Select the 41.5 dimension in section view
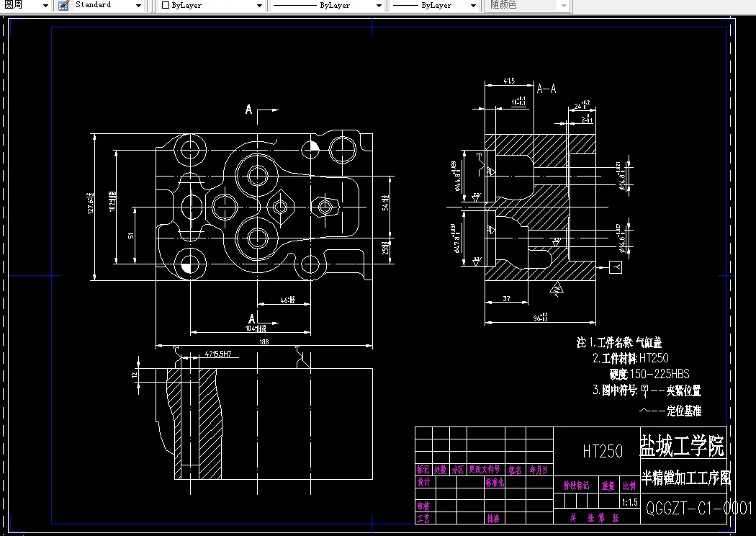 coord(509,81)
